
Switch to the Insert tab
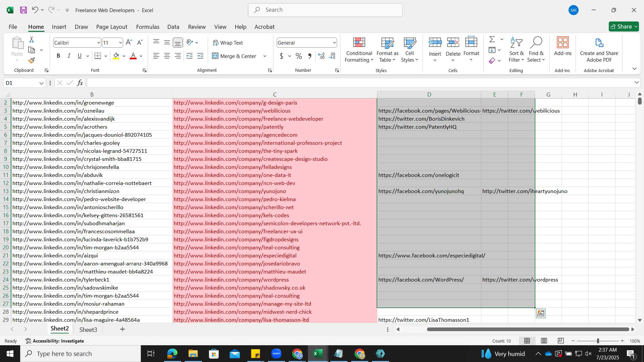pos(59,27)
